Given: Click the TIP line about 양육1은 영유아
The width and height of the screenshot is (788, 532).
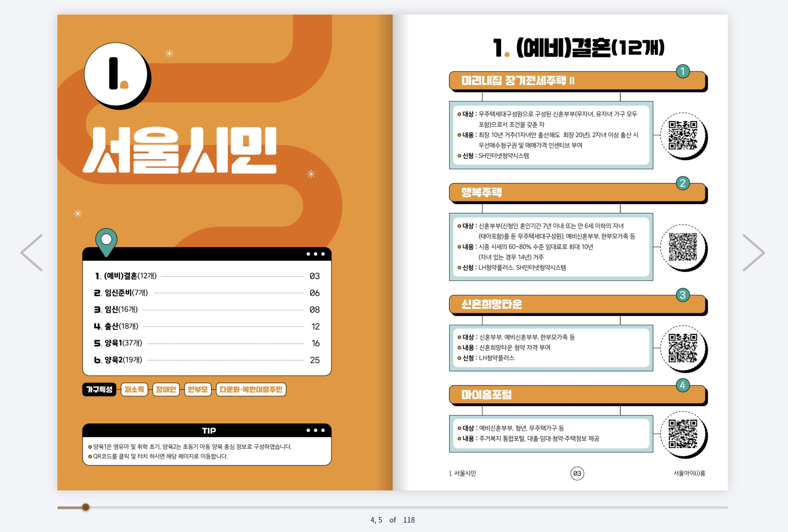Looking at the screenshot, I should tap(190, 447).
